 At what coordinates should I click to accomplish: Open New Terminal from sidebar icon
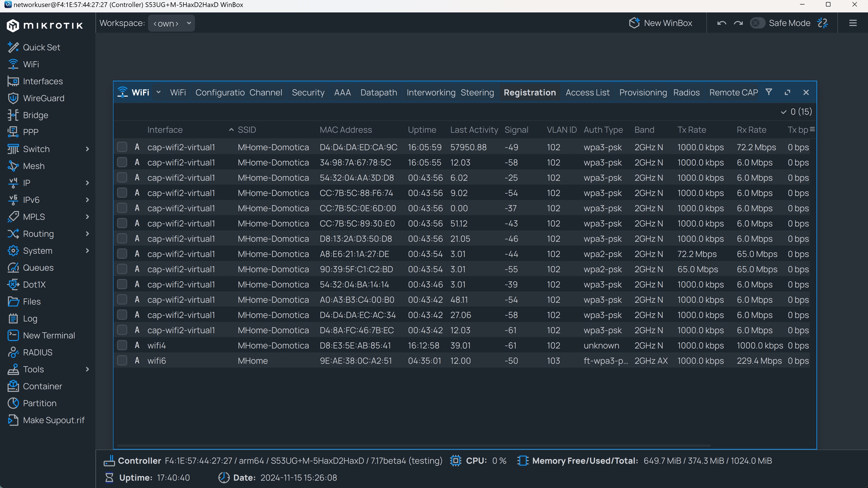[x=13, y=335]
